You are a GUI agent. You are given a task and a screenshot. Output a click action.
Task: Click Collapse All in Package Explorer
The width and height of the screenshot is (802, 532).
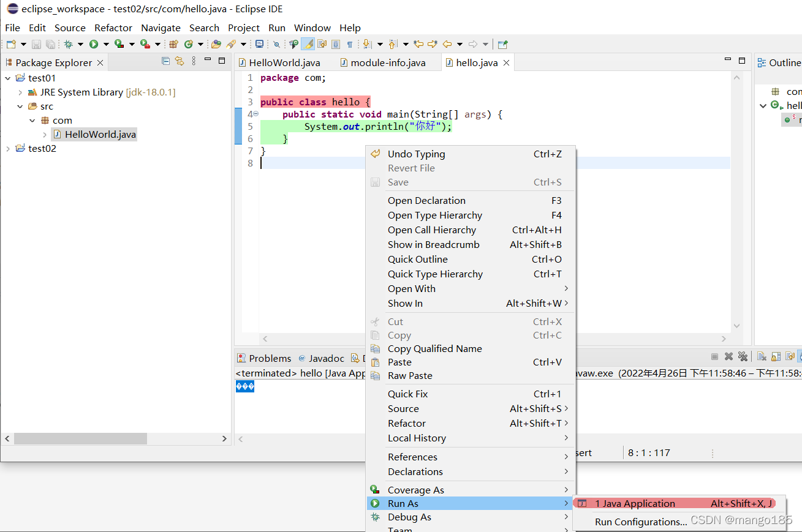point(165,61)
